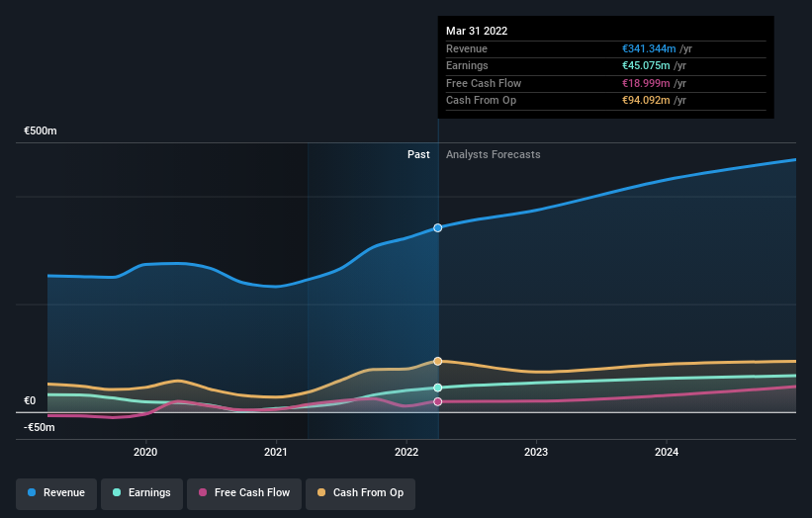Click the €45.075m earnings value in tooltip
The width and height of the screenshot is (812, 518).
click(646, 65)
